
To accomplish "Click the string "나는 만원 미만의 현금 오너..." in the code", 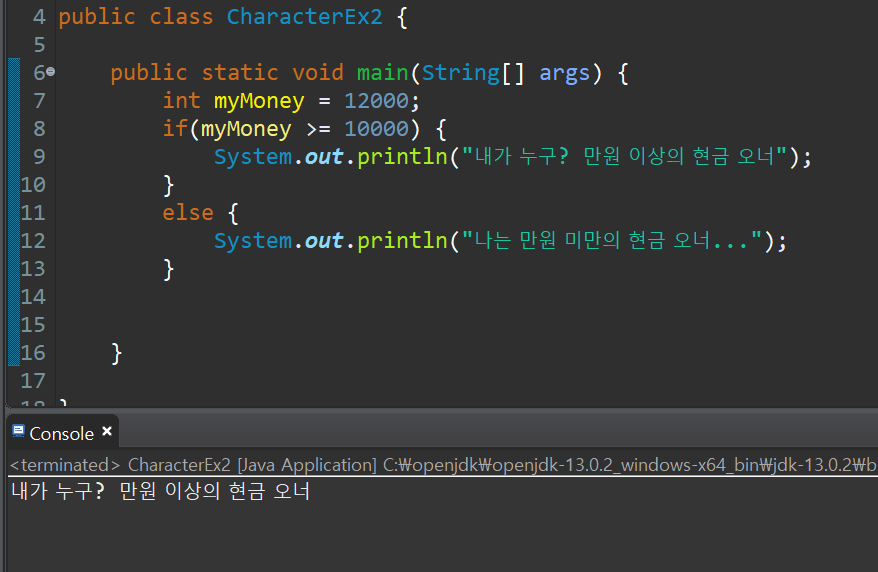I will 612,240.
